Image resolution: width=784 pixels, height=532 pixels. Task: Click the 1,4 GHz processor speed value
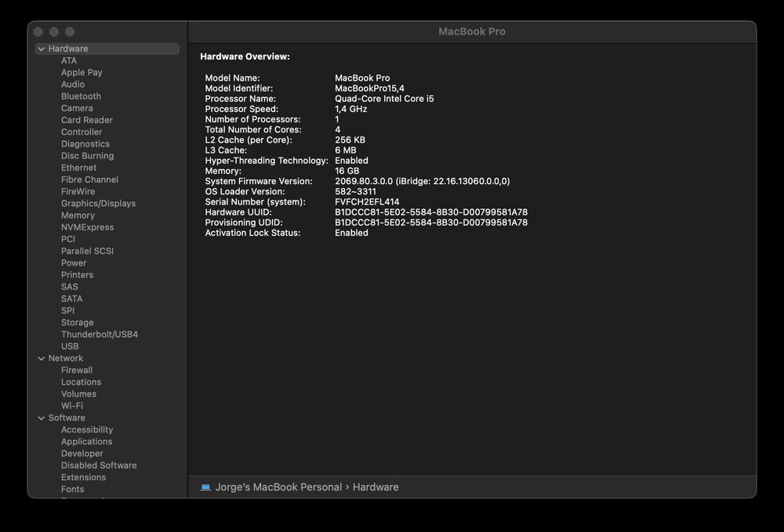tap(350, 109)
